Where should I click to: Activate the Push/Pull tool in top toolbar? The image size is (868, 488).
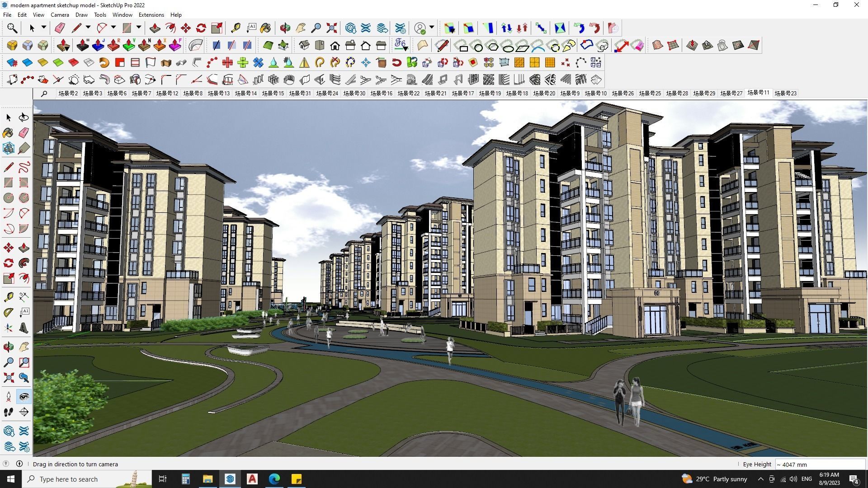point(155,28)
